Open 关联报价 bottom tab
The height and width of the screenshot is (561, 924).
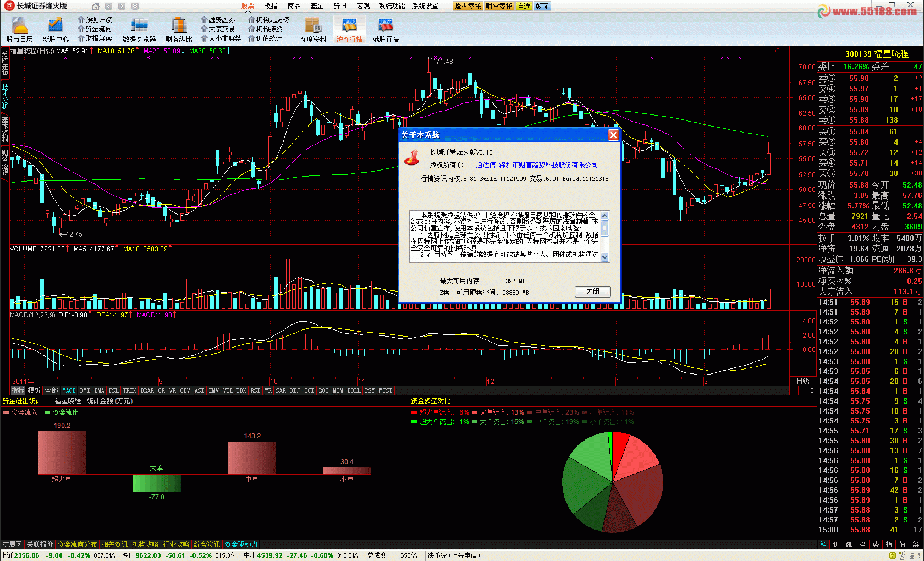tap(40, 544)
